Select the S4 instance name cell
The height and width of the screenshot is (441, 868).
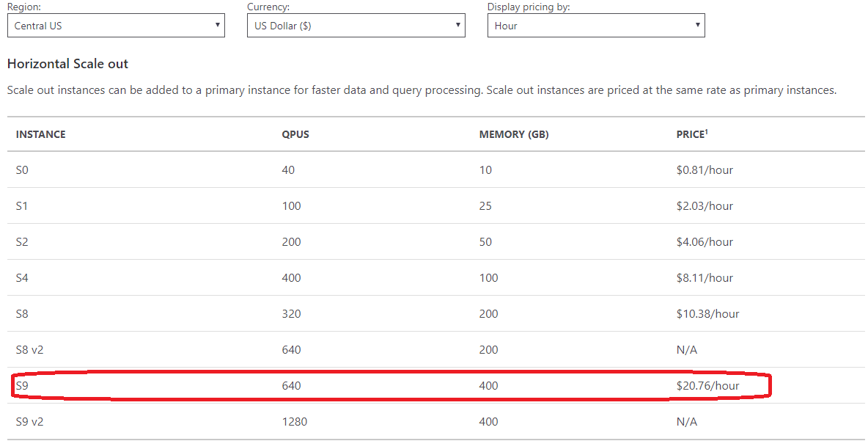pyautogui.click(x=21, y=278)
